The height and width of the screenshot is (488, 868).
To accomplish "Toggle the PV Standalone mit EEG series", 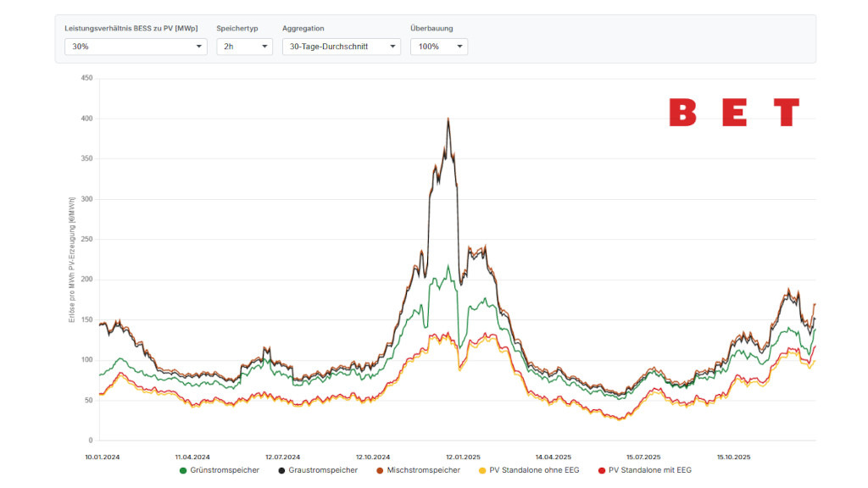I will coord(649,470).
